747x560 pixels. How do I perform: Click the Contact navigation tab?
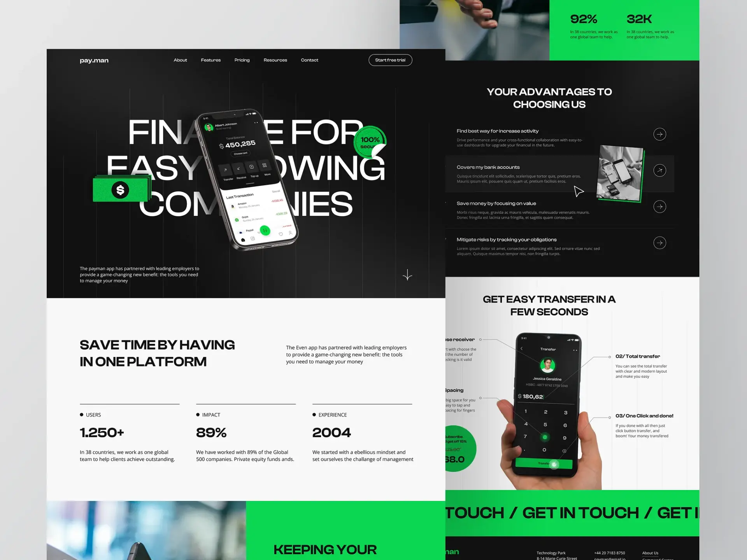click(309, 60)
